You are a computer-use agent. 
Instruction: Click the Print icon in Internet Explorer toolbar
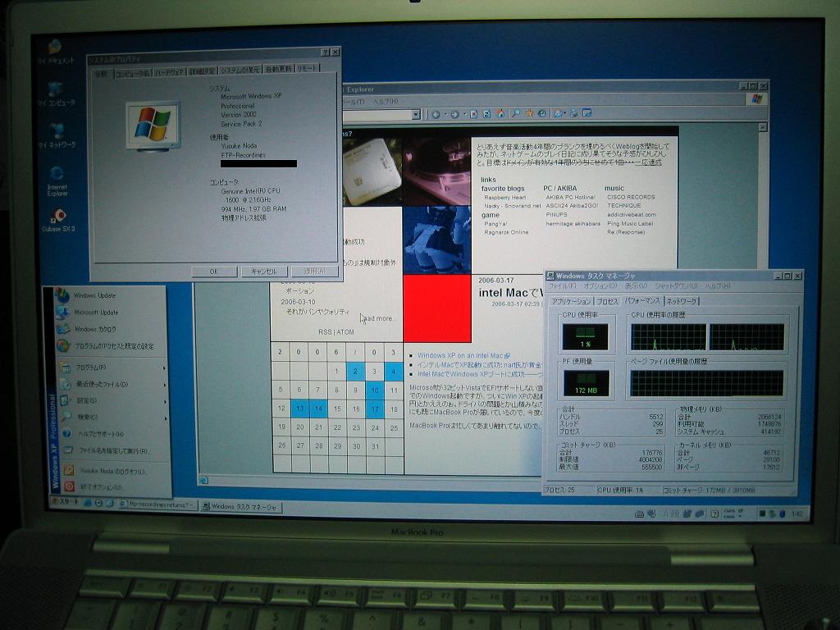tap(573, 113)
